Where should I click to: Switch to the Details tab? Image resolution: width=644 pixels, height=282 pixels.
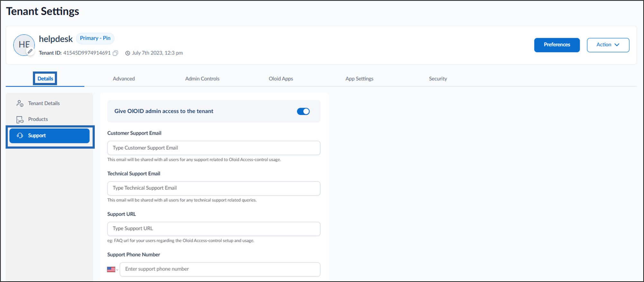coord(45,79)
